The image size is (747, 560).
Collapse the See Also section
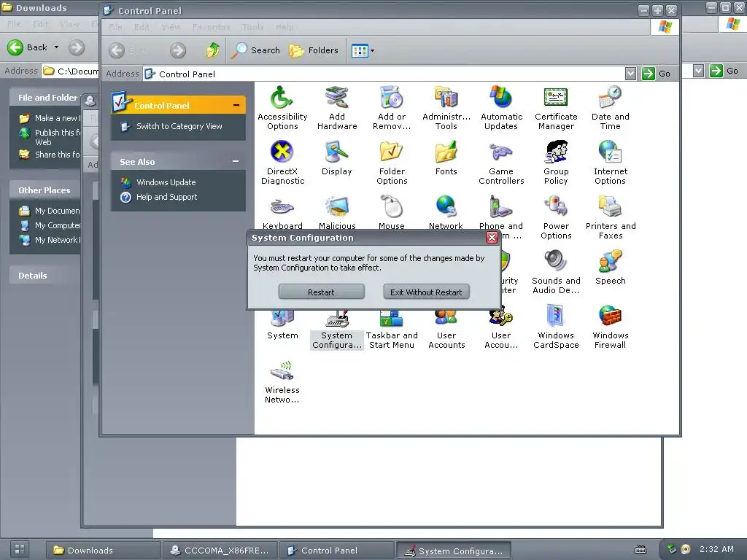(x=236, y=161)
